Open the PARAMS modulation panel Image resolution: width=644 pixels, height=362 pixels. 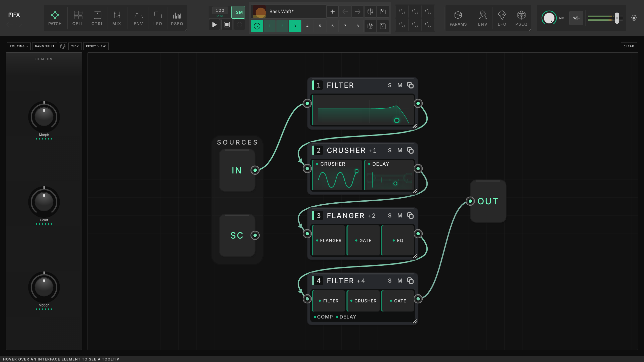(458, 18)
